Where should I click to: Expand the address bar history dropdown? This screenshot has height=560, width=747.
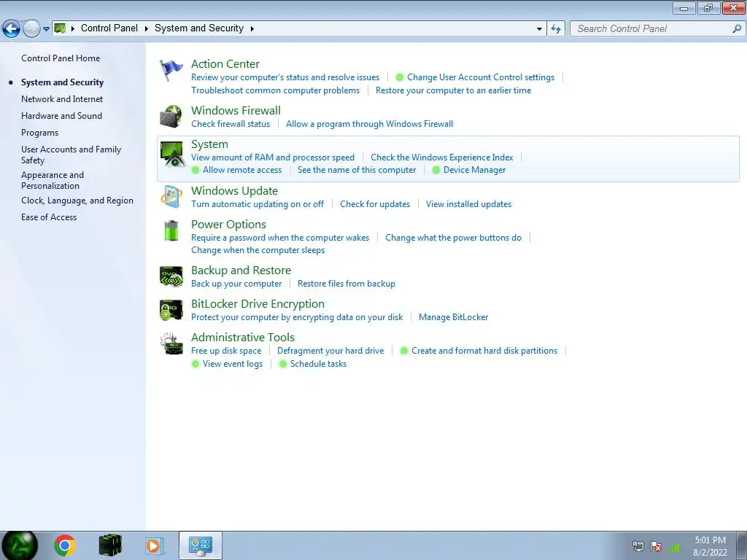(539, 28)
